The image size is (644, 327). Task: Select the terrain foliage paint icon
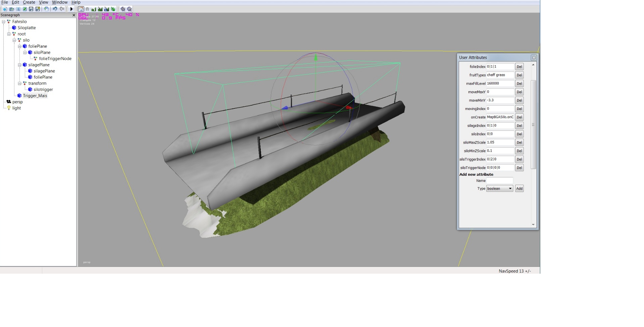pos(113,9)
